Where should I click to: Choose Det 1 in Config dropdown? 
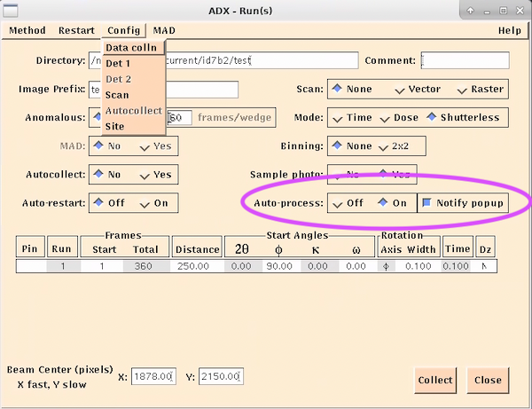118,64
